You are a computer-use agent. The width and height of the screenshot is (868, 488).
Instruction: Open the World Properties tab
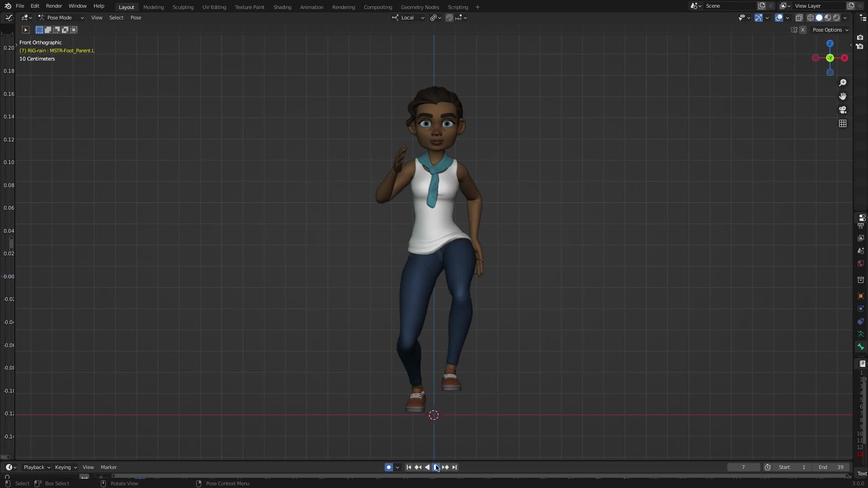861,263
